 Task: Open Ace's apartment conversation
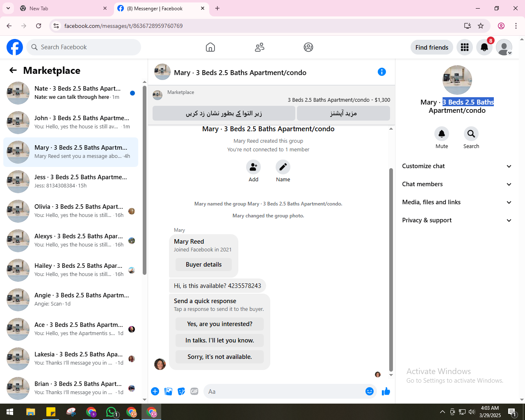[x=71, y=329]
